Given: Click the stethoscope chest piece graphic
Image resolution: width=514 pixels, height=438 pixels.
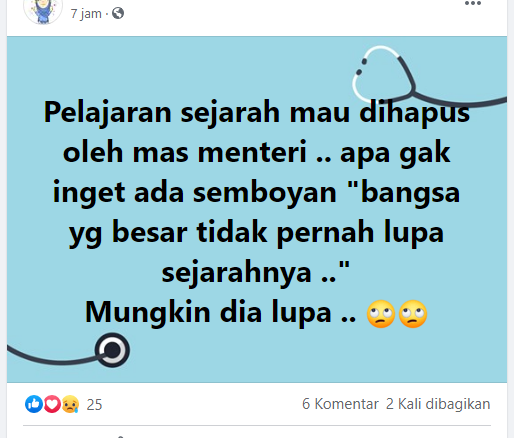Looking at the screenshot, I should pyautogui.click(x=112, y=350).
